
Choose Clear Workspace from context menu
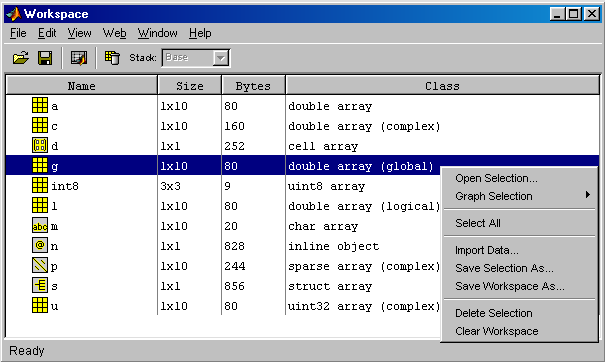click(497, 331)
